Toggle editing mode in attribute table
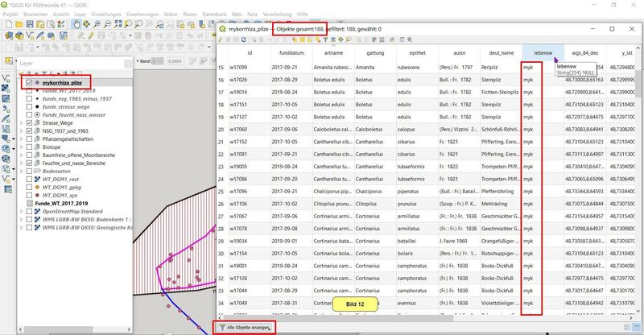 221,39
